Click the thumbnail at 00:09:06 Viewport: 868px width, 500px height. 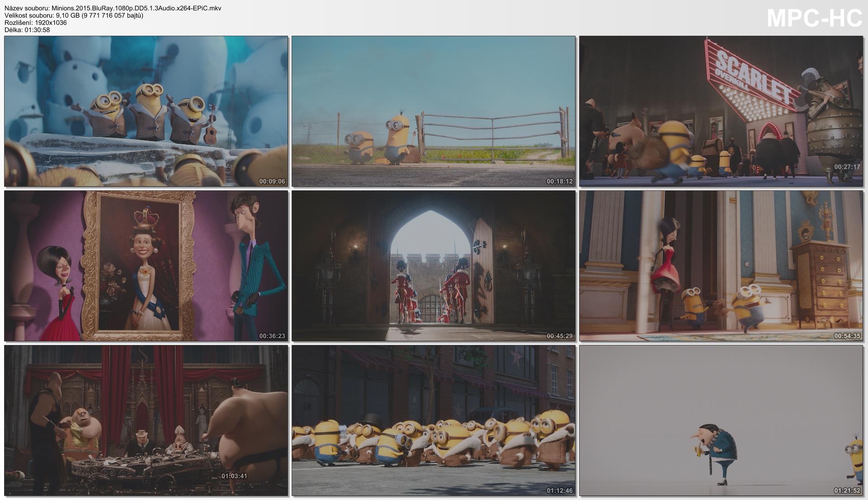pos(146,111)
